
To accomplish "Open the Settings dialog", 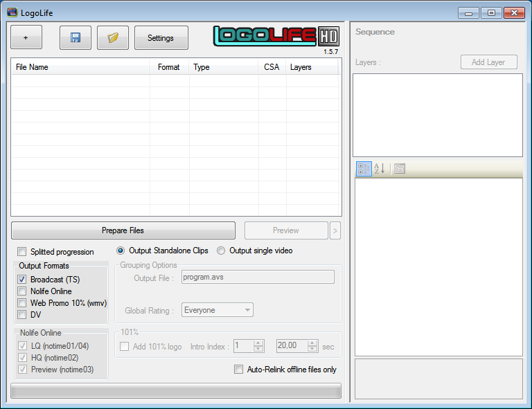I will (161, 38).
